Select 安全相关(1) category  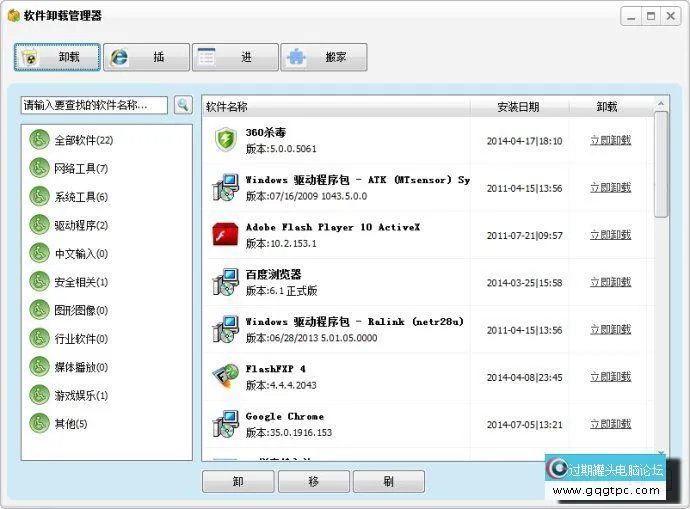(x=81, y=282)
